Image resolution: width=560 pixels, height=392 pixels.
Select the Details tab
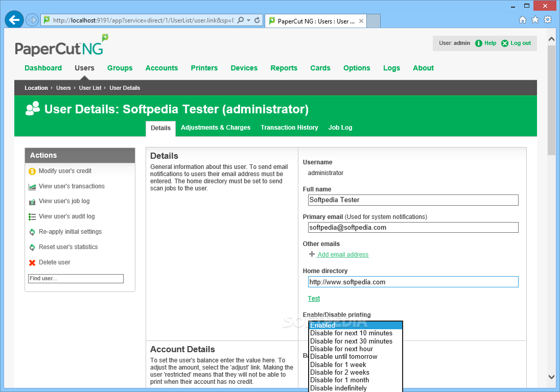click(x=160, y=128)
